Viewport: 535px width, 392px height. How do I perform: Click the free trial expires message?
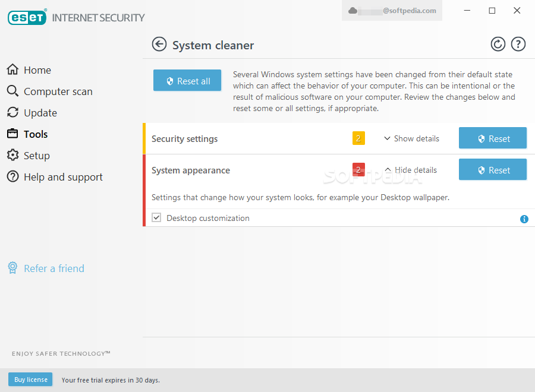tap(111, 380)
